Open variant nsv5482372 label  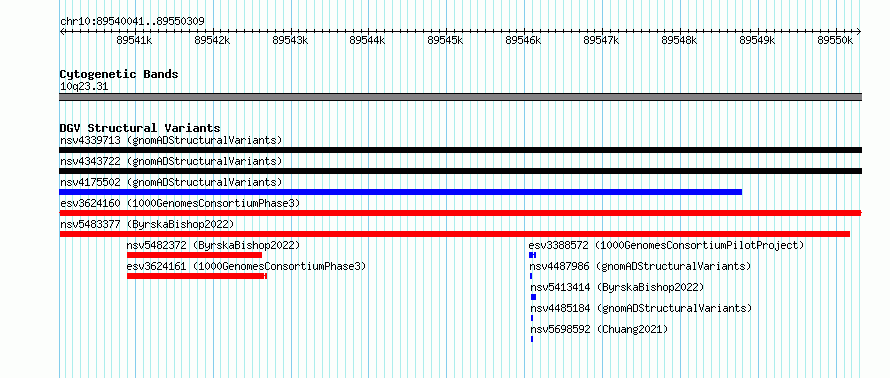click(213, 245)
